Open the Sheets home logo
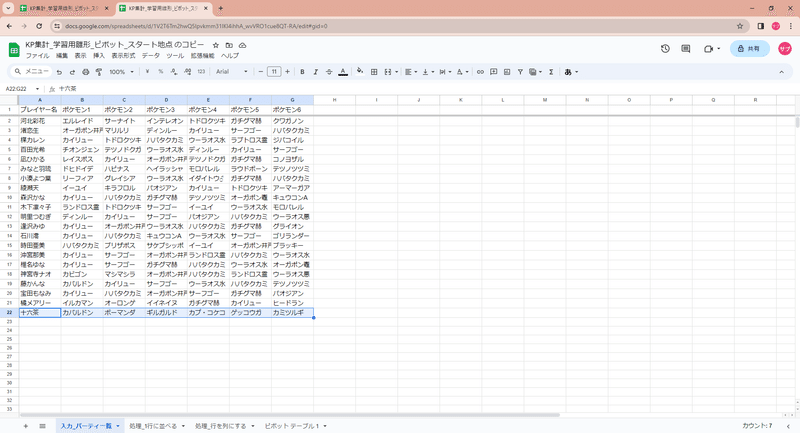Screen dimensions: 800x433 click(14, 49)
